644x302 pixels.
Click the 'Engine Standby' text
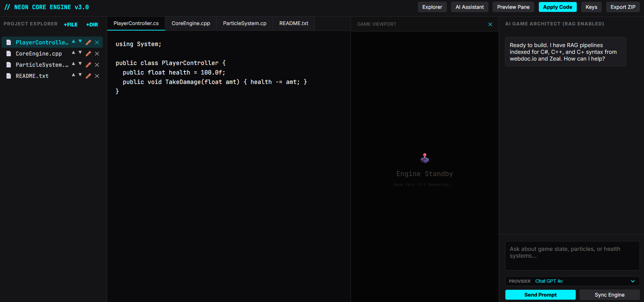click(425, 174)
